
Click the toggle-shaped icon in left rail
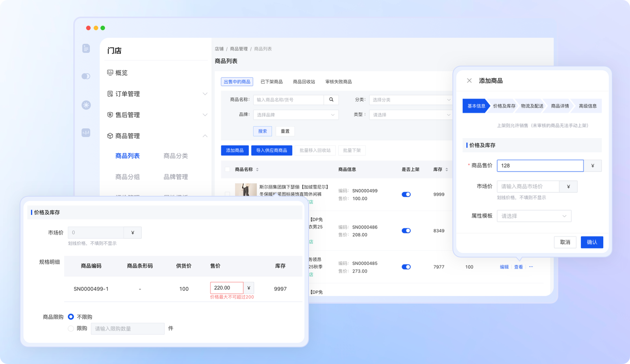point(86,76)
